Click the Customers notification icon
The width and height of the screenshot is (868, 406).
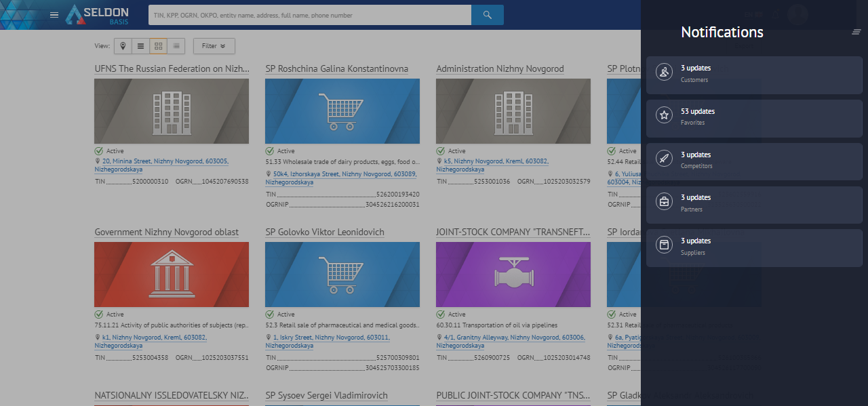[x=664, y=72]
